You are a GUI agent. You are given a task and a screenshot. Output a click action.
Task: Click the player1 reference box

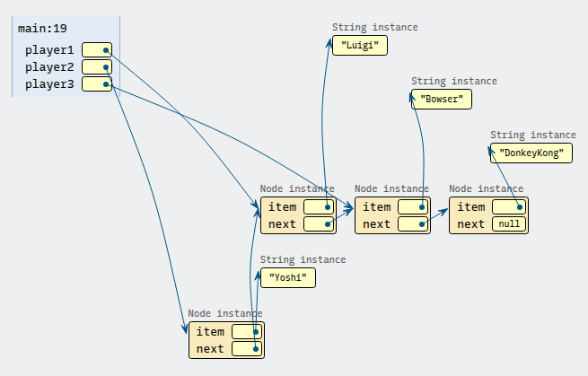tap(97, 50)
